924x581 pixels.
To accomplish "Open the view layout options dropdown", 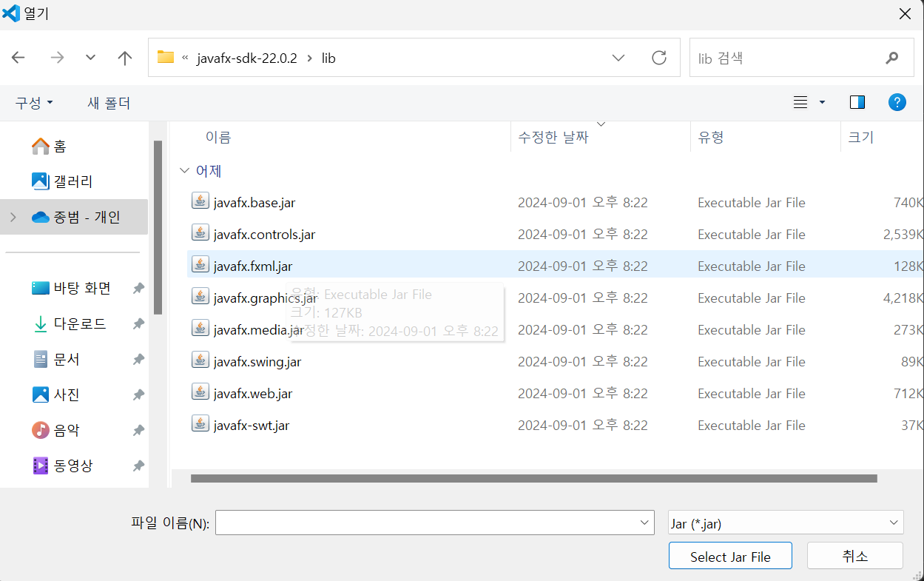I will click(809, 102).
